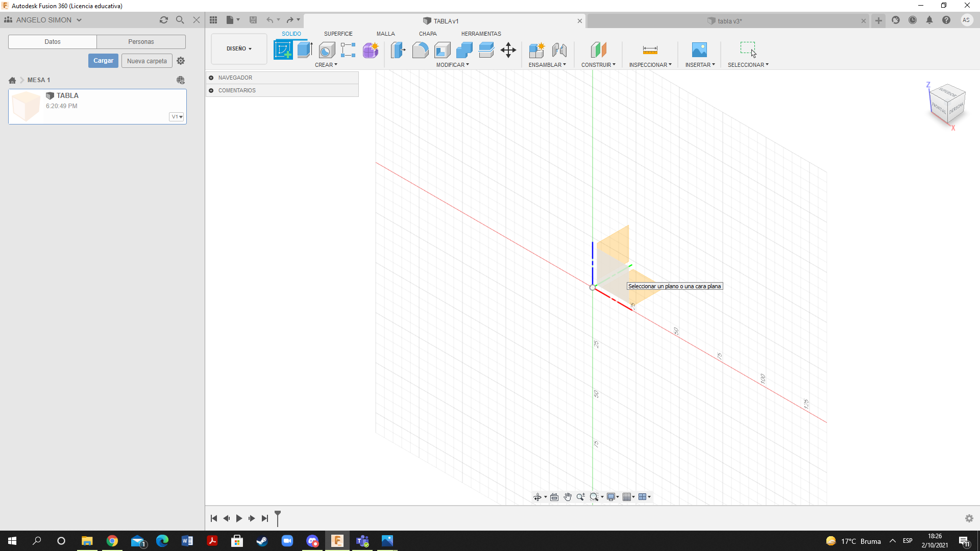The image size is (980, 551).
Task: Open timeline settings gear
Action: click(969, 518)
